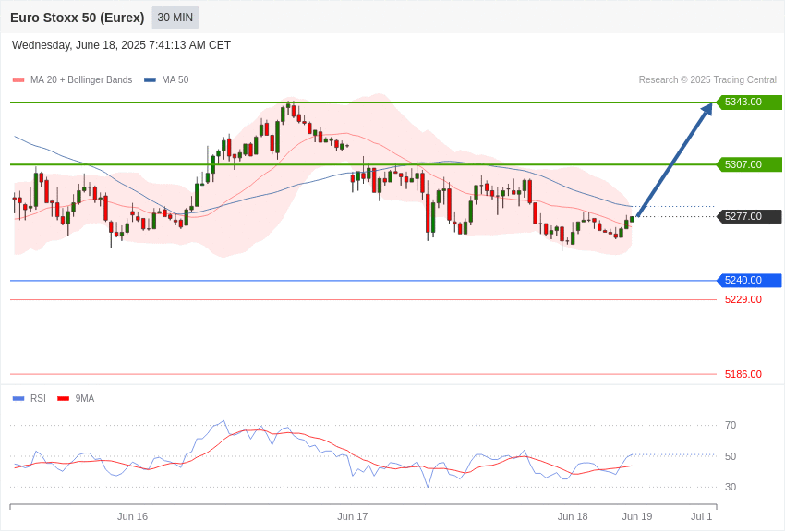This screenshot has width=785, height=532.
Task: Click the Jun 16 date axis label
Action: (132, 516)
